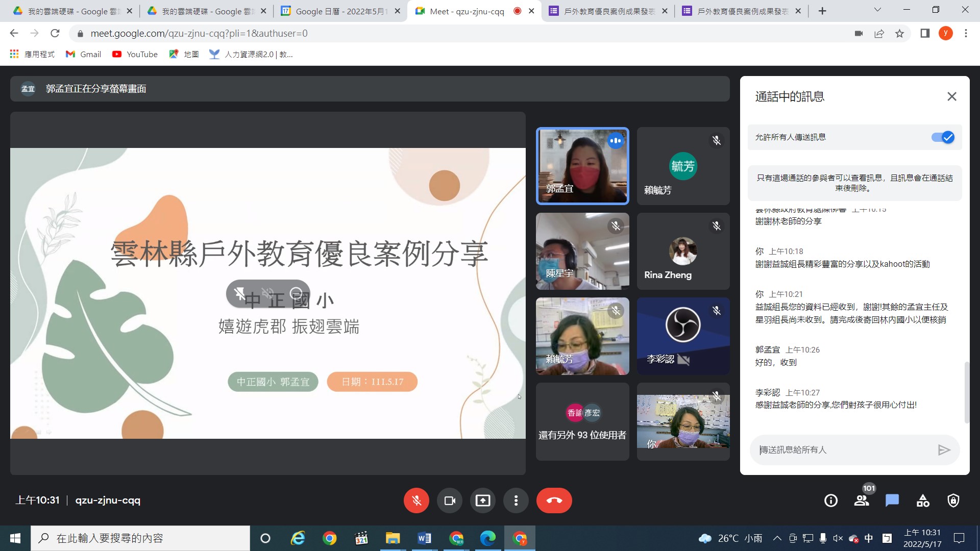Screen dimensions: 980x551
Task: Leave call with red hang-up button
Action: pyautogui.click(x=554, y=500)
